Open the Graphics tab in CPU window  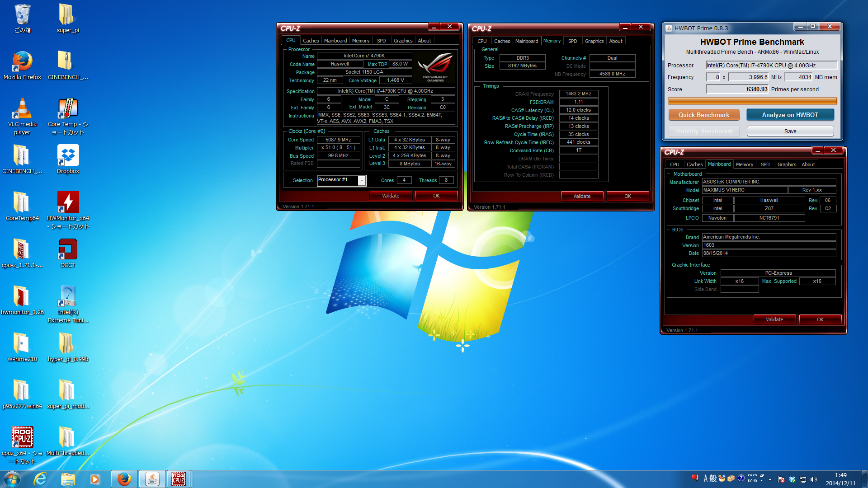click(x=403, y=41)
